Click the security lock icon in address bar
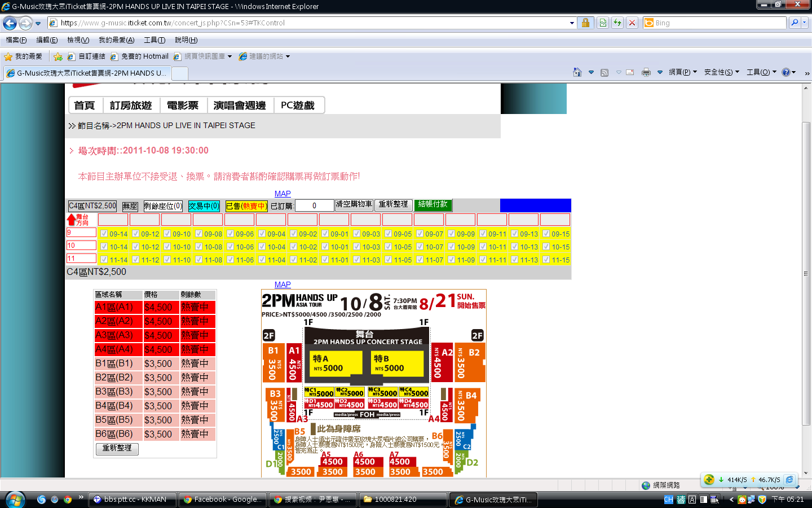The height and width of the screenshot is (508, 812). tap(585, 23)
